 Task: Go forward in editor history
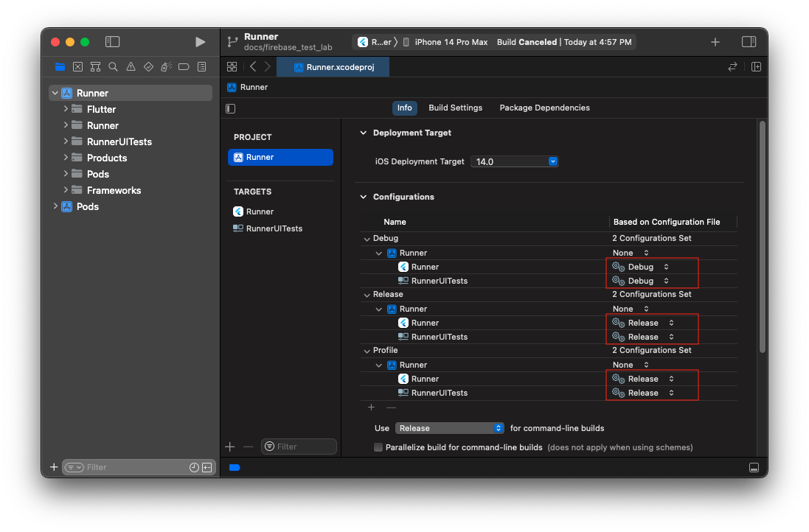tap(267, 67)
